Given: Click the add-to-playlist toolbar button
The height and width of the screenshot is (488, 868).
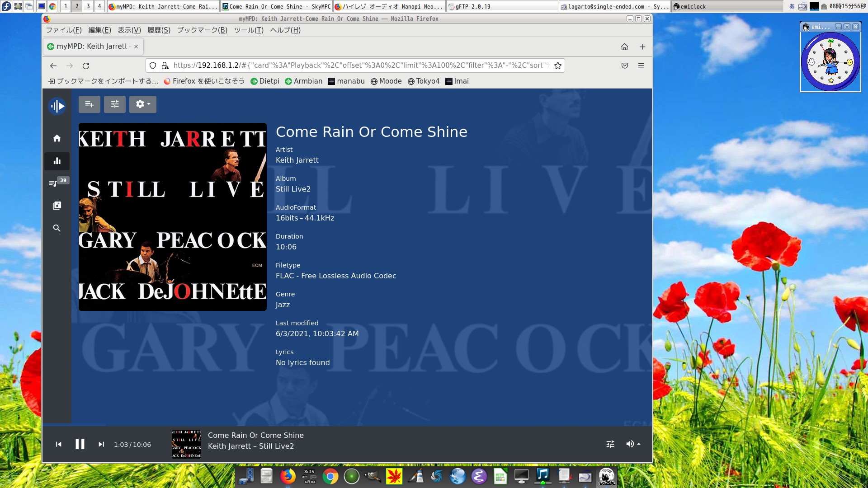Looking at the screenshot, I should 90,104.
